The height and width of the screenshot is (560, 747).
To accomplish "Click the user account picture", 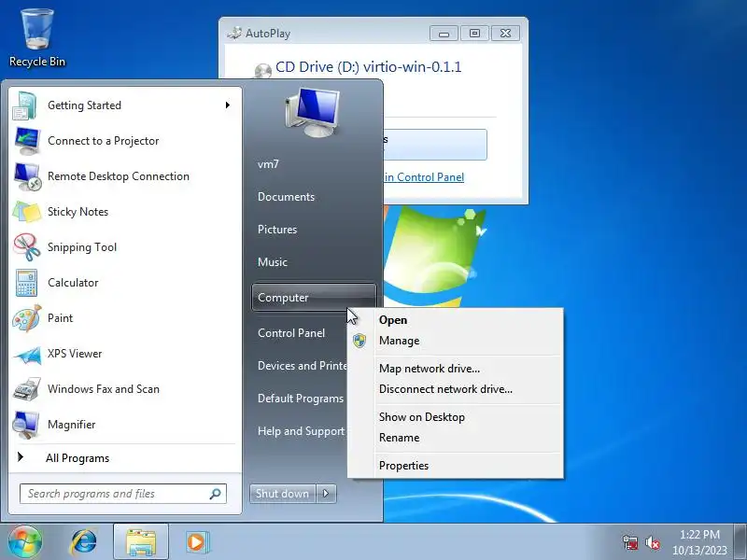I will (313, 112).
